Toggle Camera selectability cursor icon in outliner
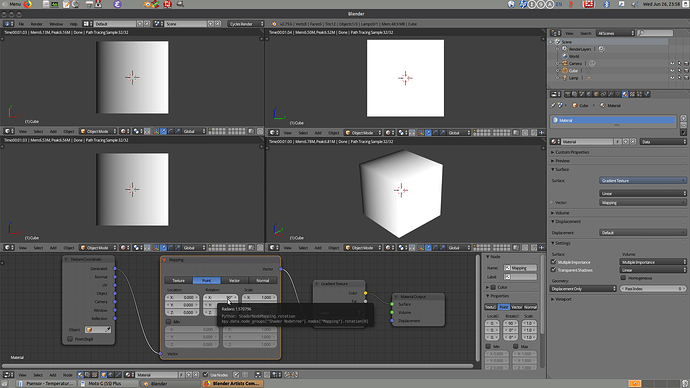This screenshot has height=388, width=690. [679, 63]
